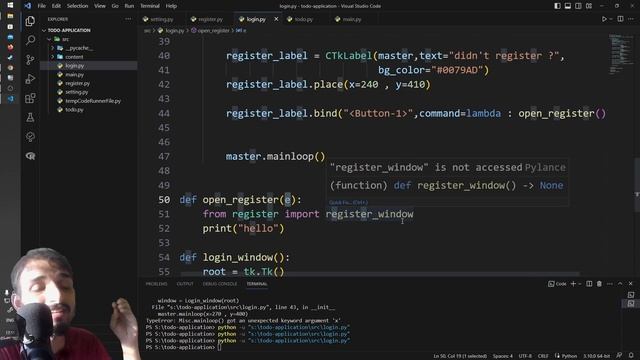Open the Explorer view in activity bar
Image resolution: width=640 pixels, height=360 pixels.
coord(30,21)
